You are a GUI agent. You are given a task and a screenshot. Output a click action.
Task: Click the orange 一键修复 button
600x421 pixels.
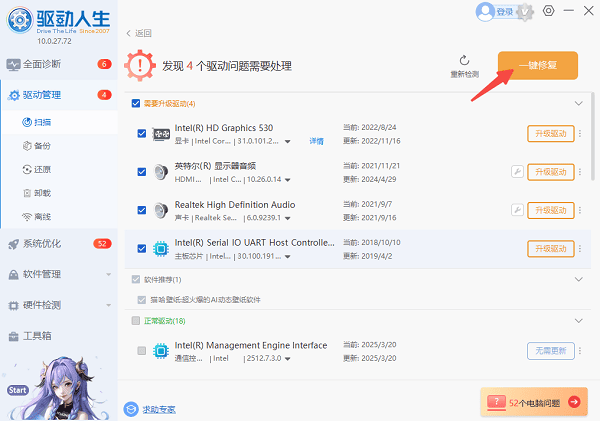(537, 66)
